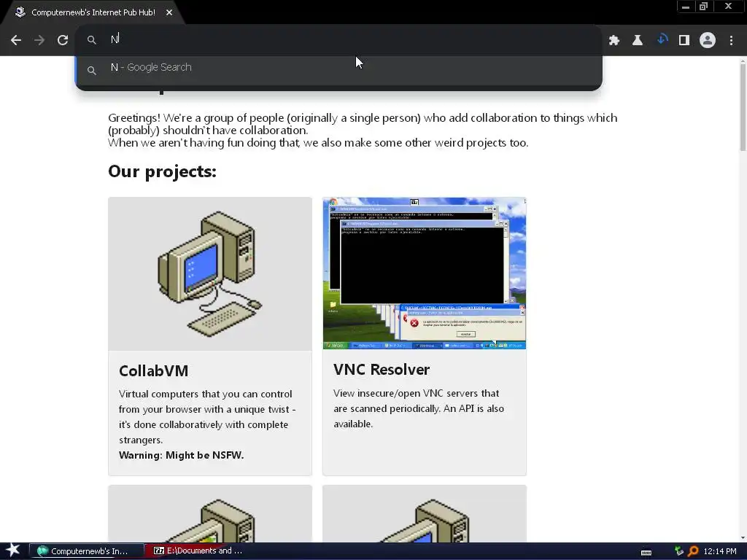
Task: Click the CollabVM project title
Action: [153, 370]
